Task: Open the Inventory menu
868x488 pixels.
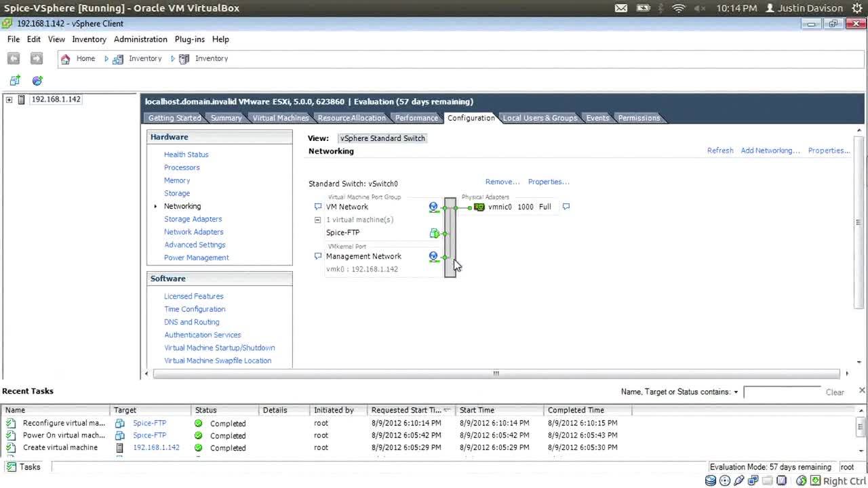Action: point(89,39)
